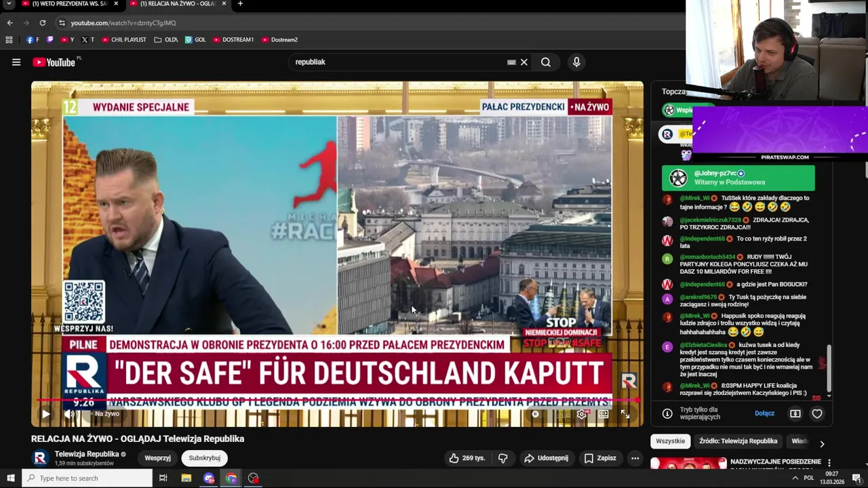Seek on the red video progress bar
The height and width of the screenshot is (488, 868).
(337, 401)
